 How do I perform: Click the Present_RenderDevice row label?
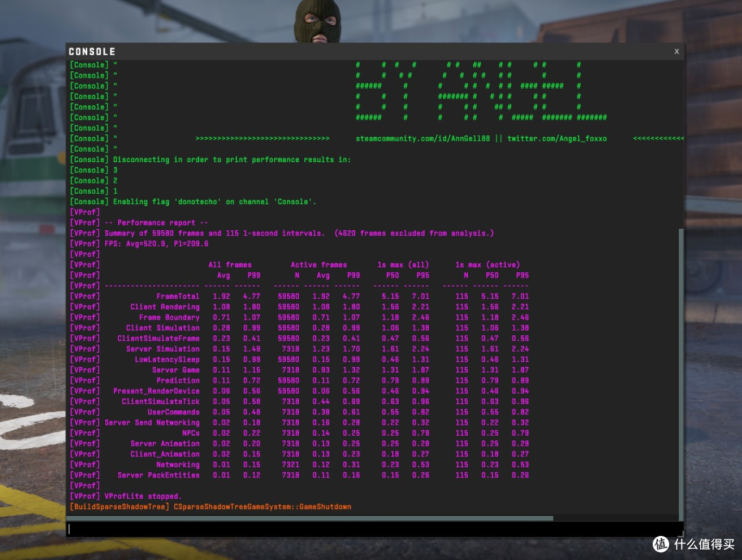[156, 391]
